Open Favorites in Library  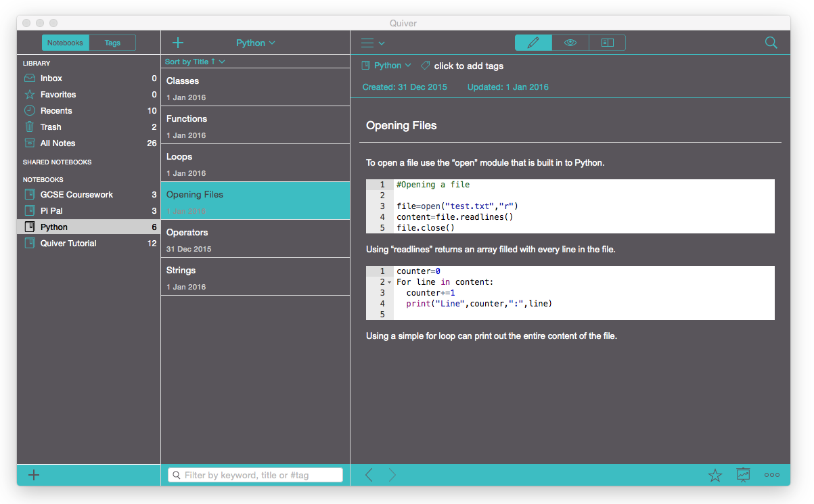89,95
